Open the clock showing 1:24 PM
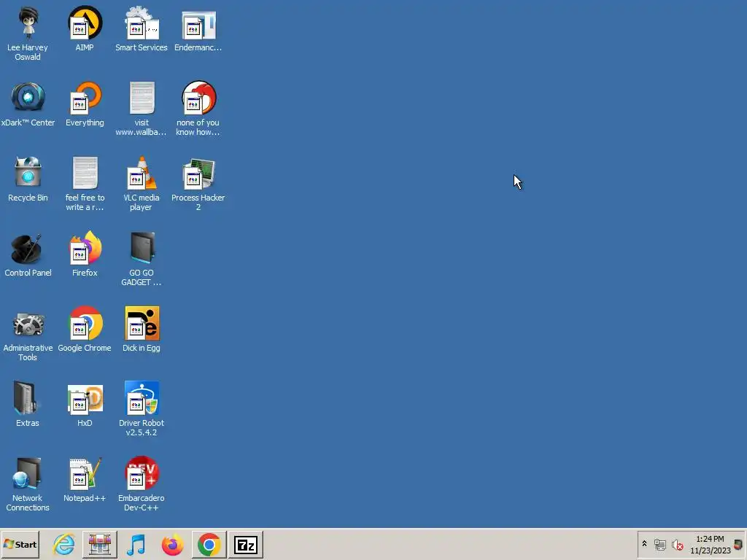Viewport: 747px width, 560px height. [x=710, y=545]
